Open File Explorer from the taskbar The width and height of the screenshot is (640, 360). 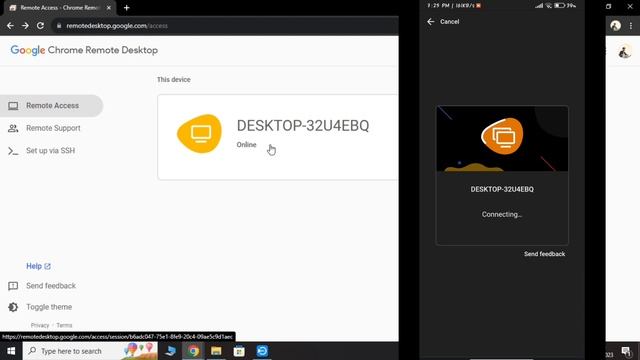point(216,351)
